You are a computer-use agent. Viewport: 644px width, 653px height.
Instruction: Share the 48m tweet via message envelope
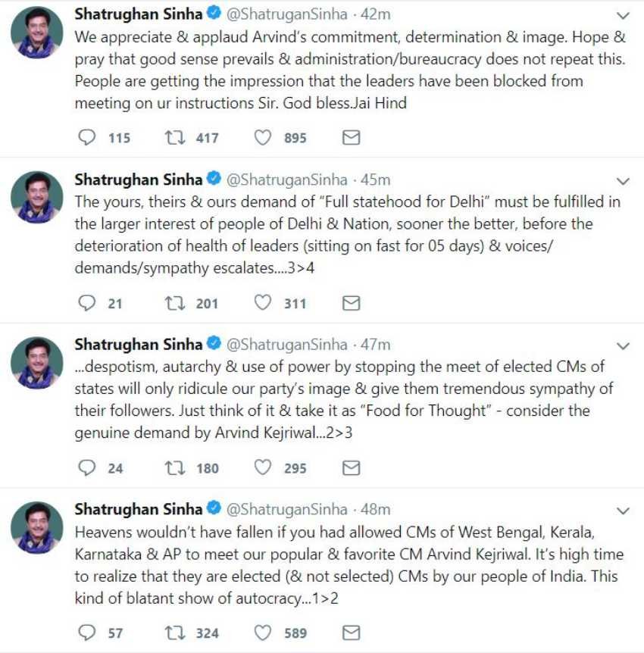351,633
